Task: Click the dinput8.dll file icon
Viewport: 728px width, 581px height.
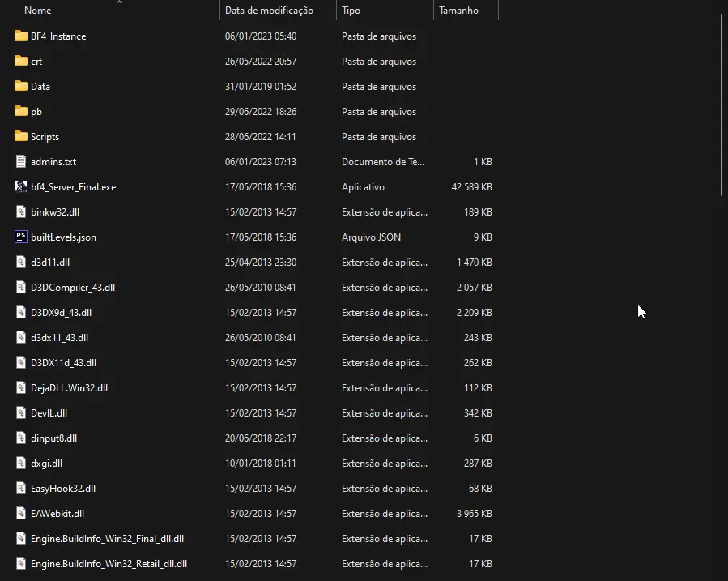Action: coord(21,438)
